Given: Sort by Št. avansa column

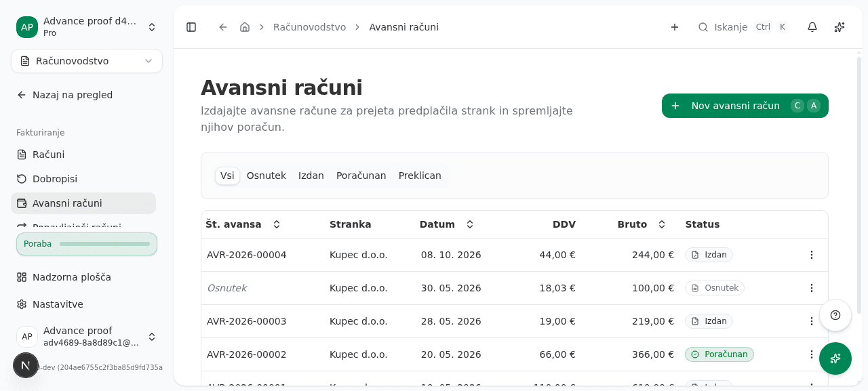Looking at the screenshot, I should tap(243, 224).
